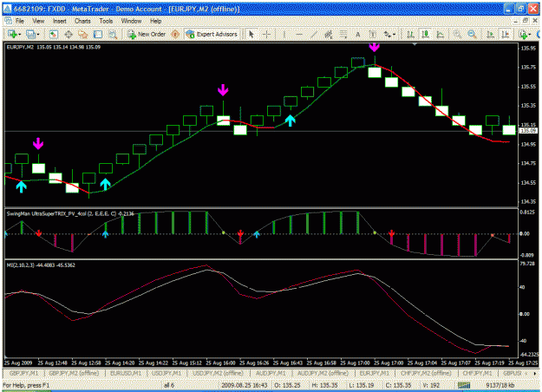Click the 135.09 current price label
This screenshot has height=392, width=542.
point(528,131)
